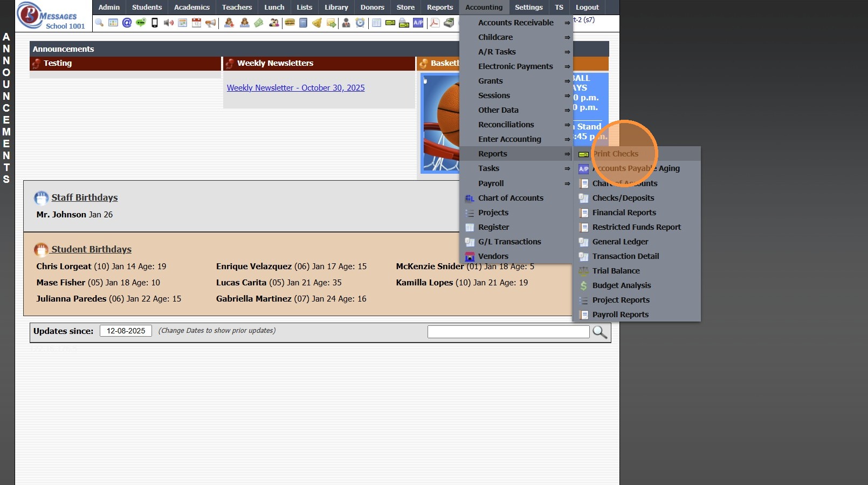Click the updates search text box
The width and height of the screenshot is (868, 485).
508,332
